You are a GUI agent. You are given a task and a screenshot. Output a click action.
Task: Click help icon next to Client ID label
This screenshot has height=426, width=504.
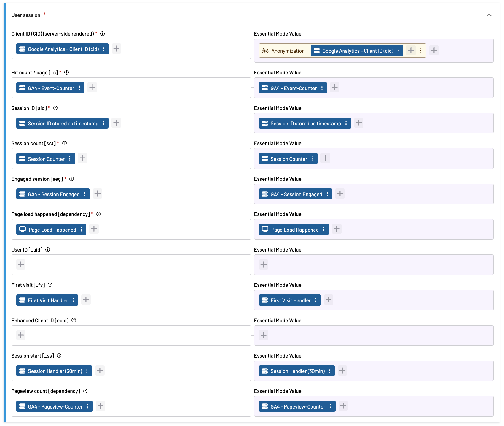pos(103,34)
